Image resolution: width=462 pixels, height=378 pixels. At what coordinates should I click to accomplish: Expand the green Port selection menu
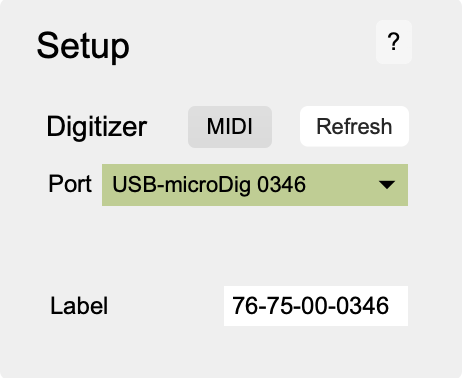[255, 185]
